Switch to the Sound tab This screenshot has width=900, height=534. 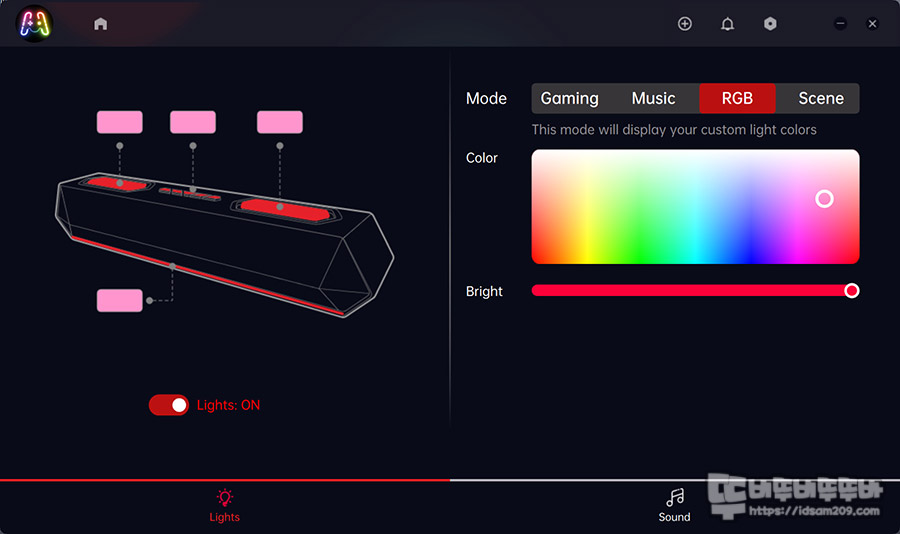pos(674,506)
